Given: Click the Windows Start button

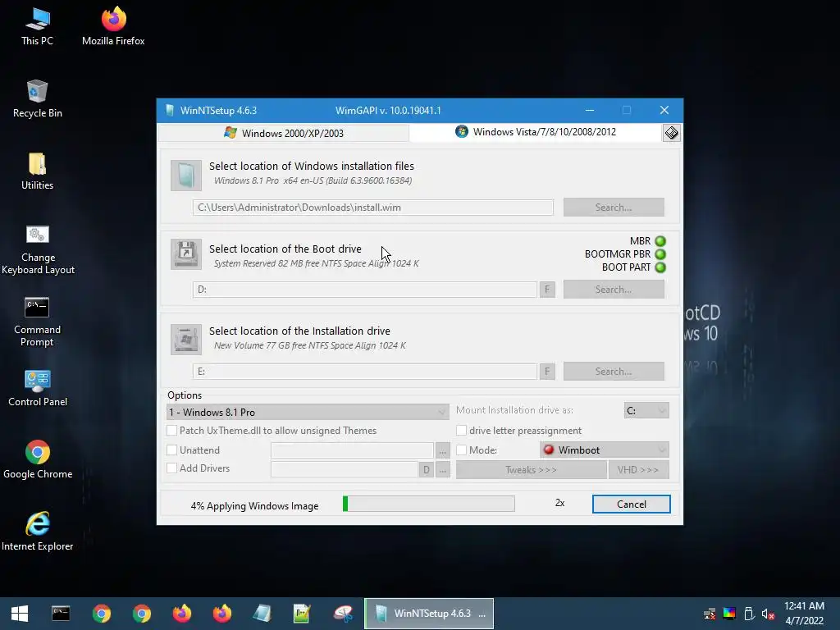Looking at the screenshot, I should click(x=20, y=614).
